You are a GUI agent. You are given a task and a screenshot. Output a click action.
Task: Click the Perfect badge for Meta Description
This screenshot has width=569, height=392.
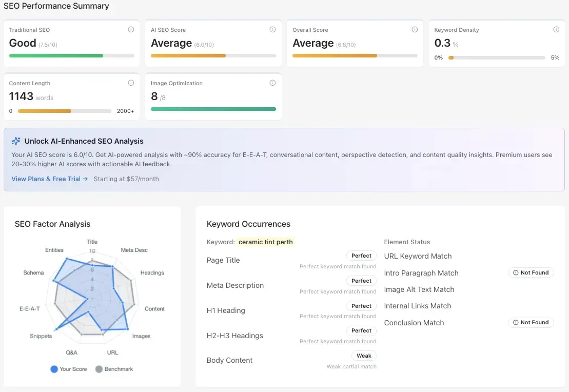361,280
